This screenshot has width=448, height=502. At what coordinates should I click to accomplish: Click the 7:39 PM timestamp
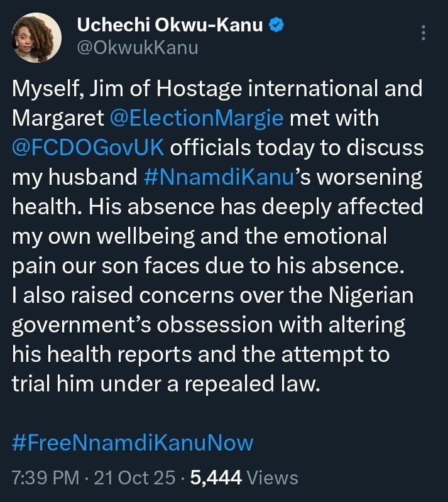click(x=46, y=478)
